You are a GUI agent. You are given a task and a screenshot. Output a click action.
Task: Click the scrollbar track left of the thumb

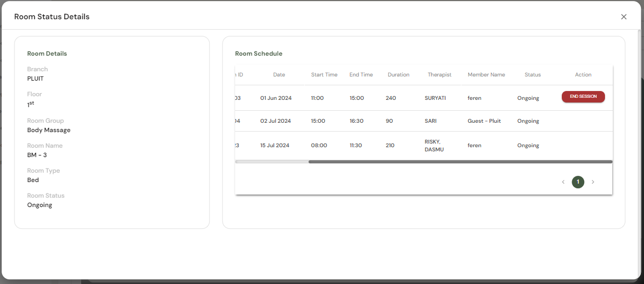coord(272,162)
